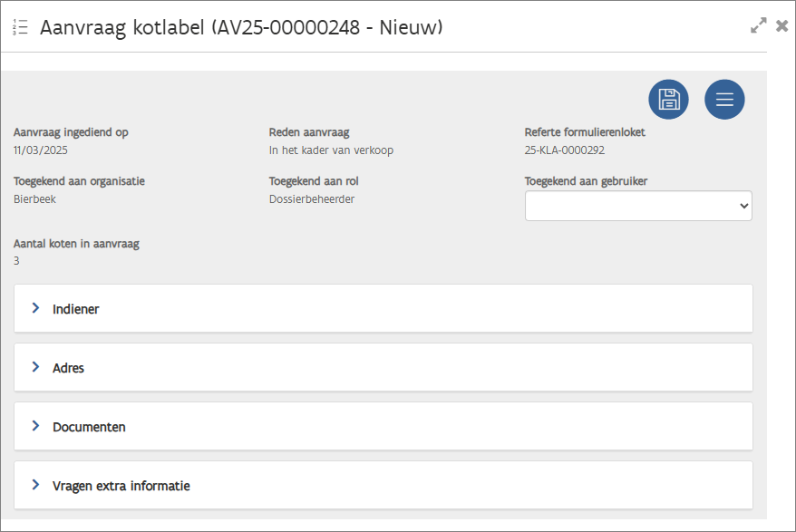Click the save diskette icon
796x532 pixels.
tap(668, 100)
